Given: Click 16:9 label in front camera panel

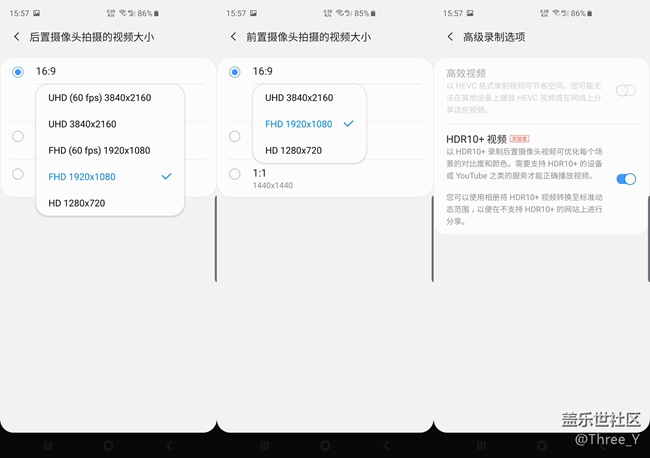Looking at the screenshot, I should [x=263, y=71].
